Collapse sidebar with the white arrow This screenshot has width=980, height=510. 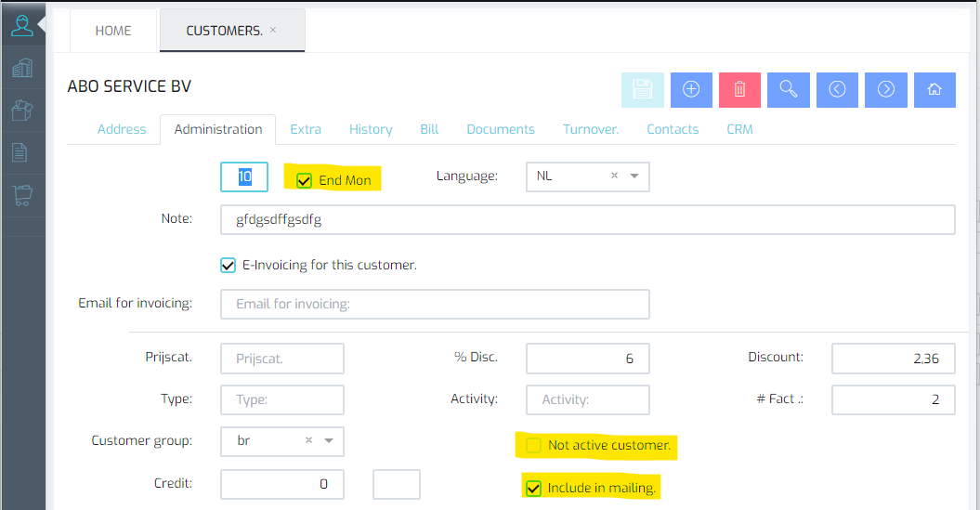point(42,24)
